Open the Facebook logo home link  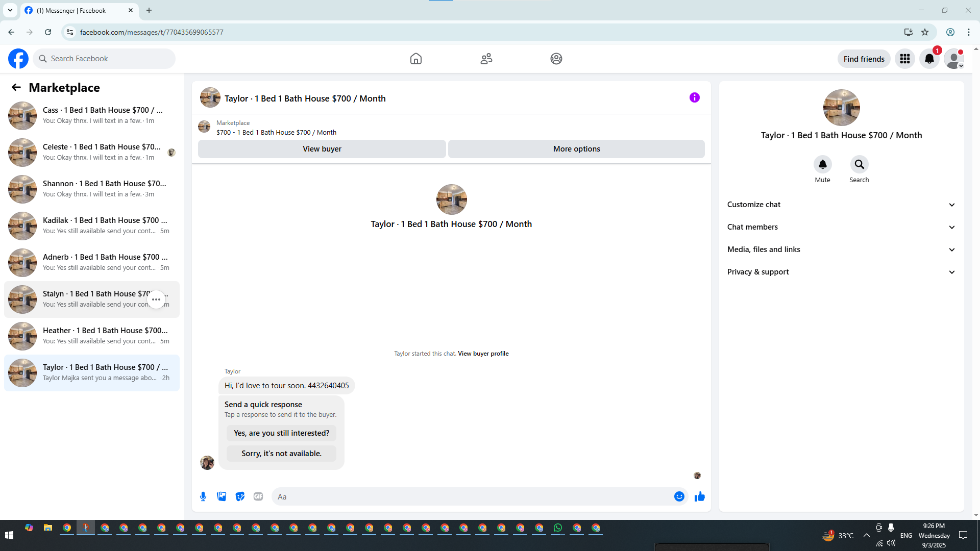[x=18, y=59]
